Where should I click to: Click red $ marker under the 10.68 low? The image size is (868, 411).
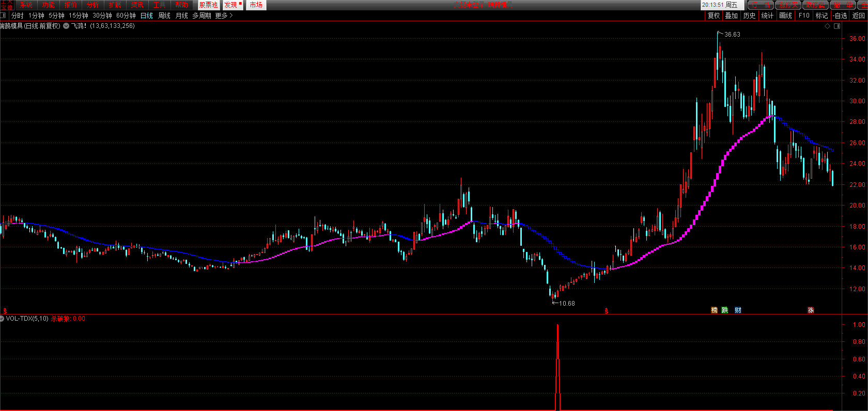coord(607,311)
